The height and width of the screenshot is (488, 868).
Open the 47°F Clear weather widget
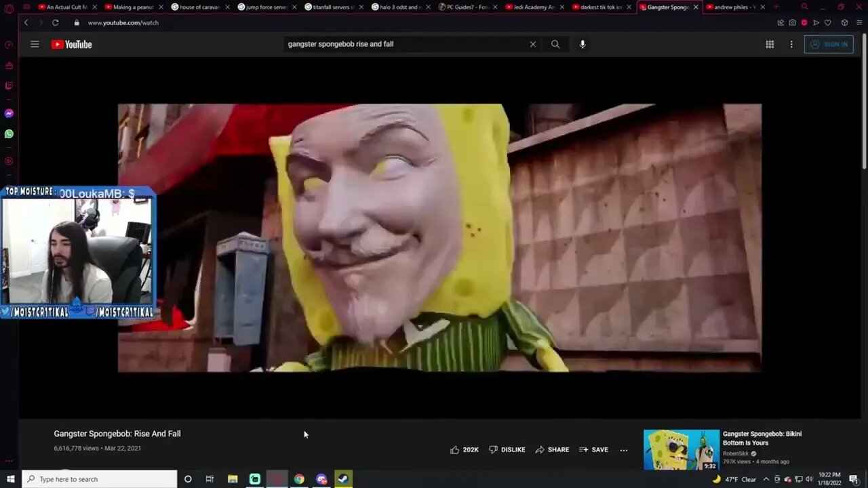tap(734, 479)
